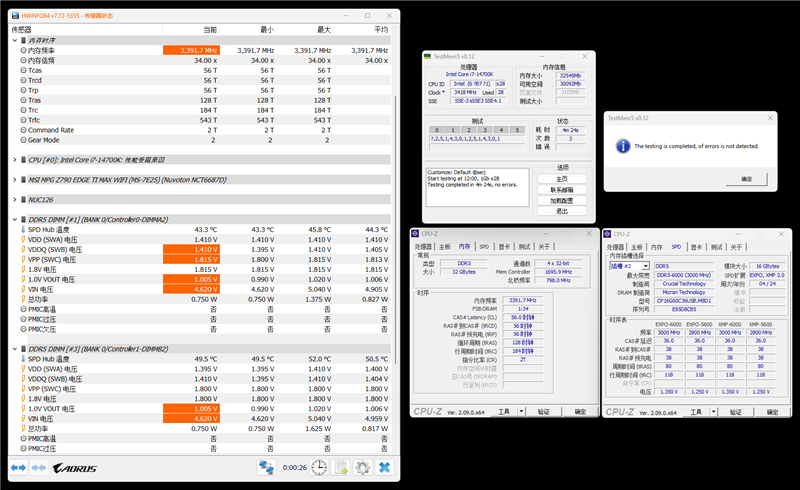This screenshot has width=800, height=490.
Task: Collapse the DDR5 DIMM [#1] sensor group
Action: (15, 219)
